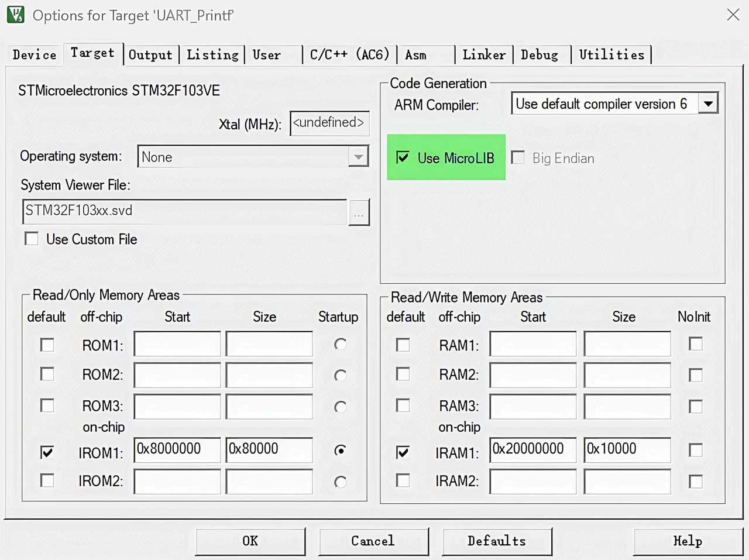
Task: Open the Help button
Action: click(688, 541)
